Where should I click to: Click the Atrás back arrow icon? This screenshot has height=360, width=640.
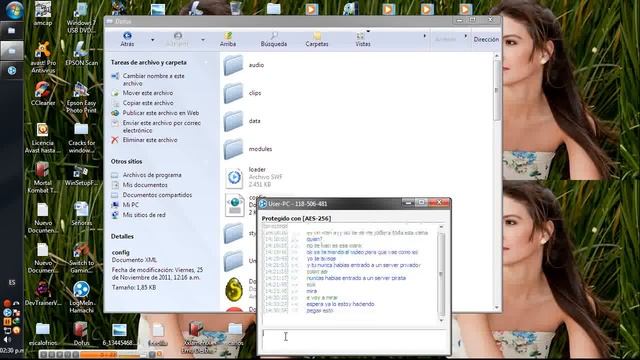(127, 36)
